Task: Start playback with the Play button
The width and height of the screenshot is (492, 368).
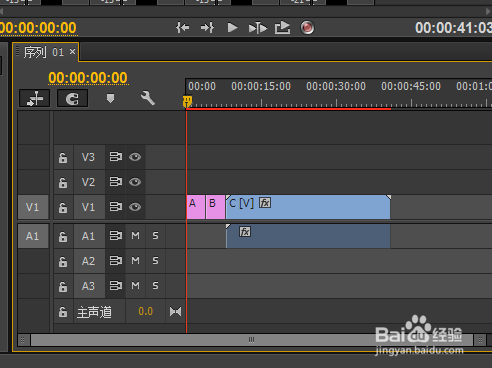Action: (x=232, y=28)
